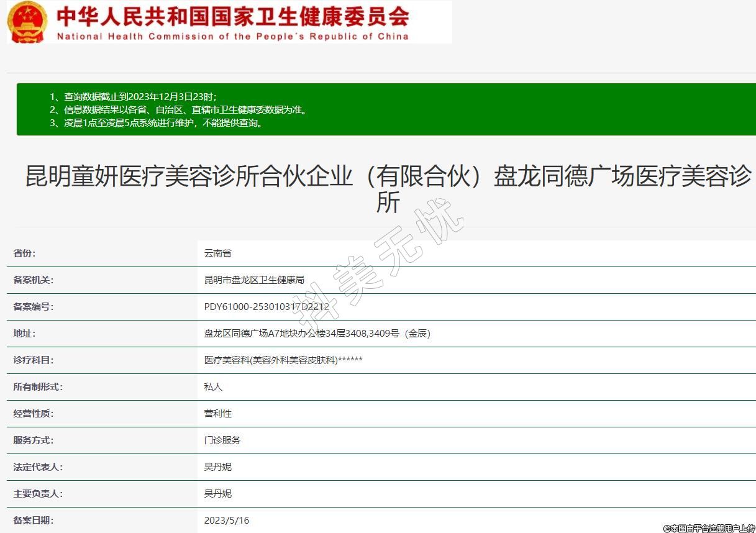Click the registration date 2023/5/16

click(226, 520)
